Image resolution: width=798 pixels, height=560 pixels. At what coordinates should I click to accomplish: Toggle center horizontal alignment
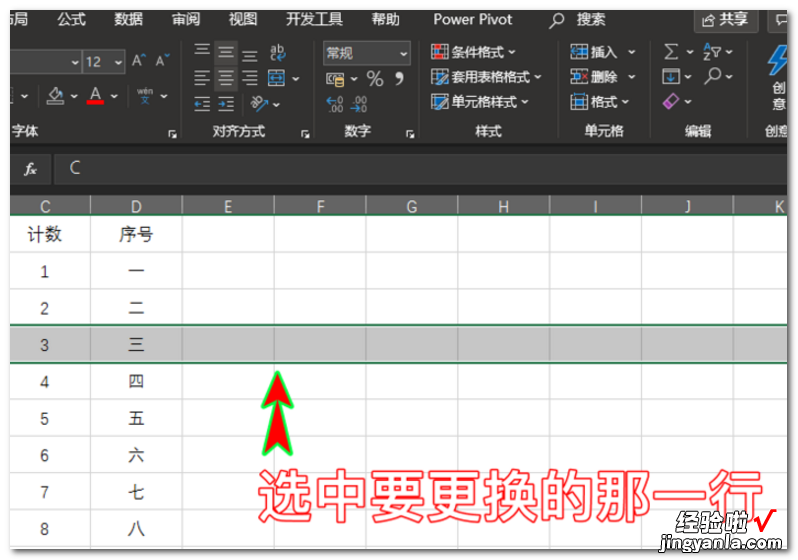(x=225, y=78)
